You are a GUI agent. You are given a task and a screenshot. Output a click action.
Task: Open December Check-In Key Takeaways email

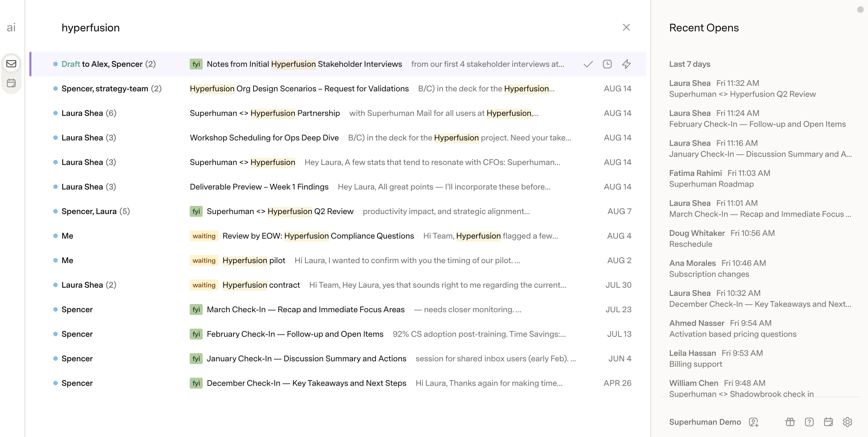(x=338, y=383)
